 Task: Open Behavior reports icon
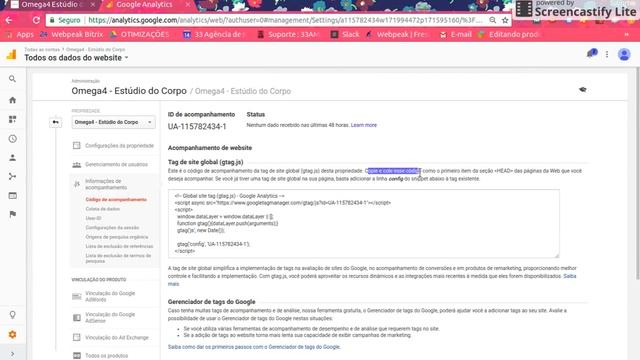click(12, 196)
